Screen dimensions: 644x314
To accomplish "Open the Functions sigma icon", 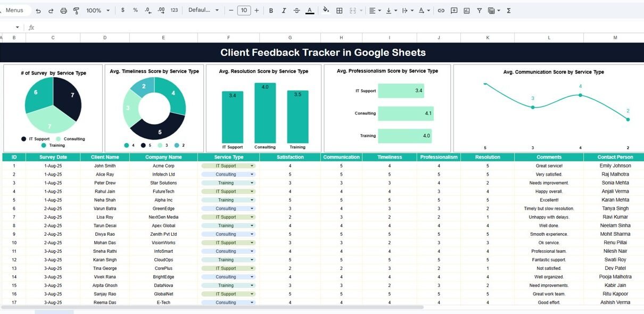I will click(508, 11).
